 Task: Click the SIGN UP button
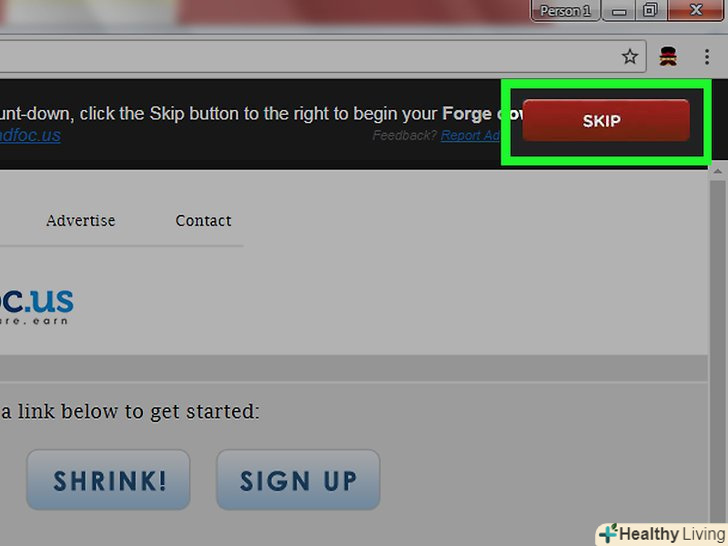(x=298, y=480)
